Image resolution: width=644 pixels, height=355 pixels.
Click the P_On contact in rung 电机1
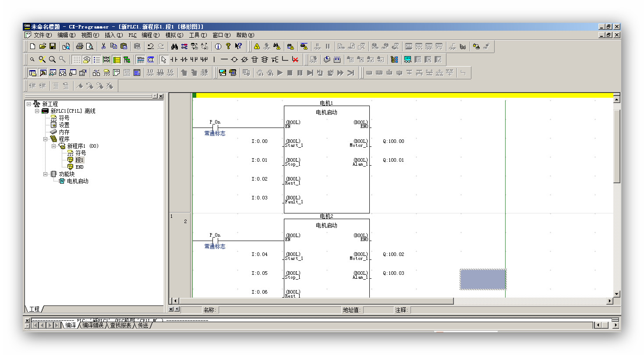coord(215,128)
